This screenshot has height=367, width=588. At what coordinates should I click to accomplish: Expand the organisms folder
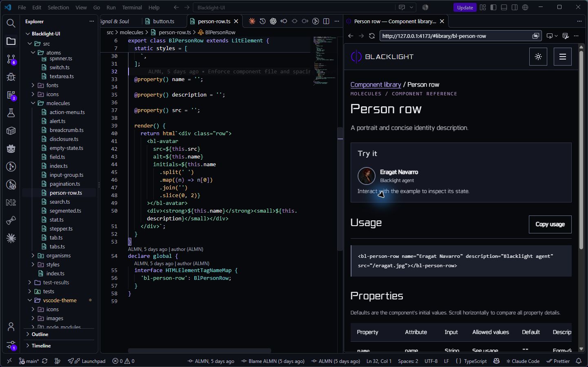pos(58,255)
